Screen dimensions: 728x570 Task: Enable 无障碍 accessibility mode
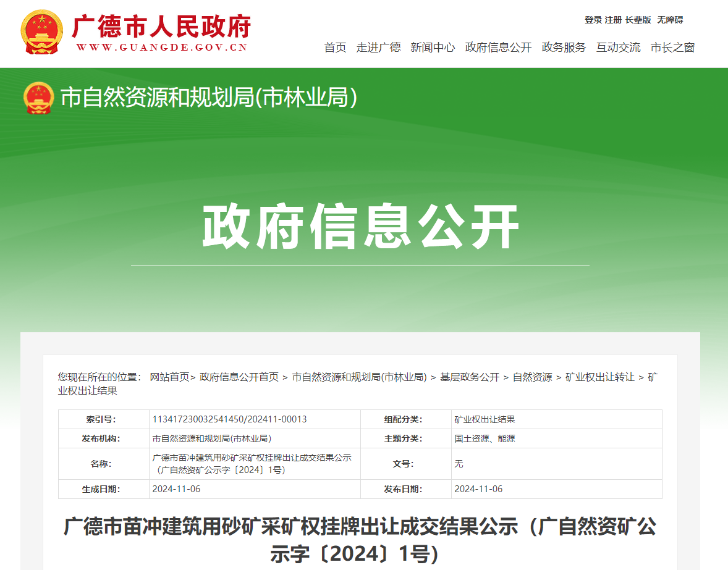click(670, 20)
